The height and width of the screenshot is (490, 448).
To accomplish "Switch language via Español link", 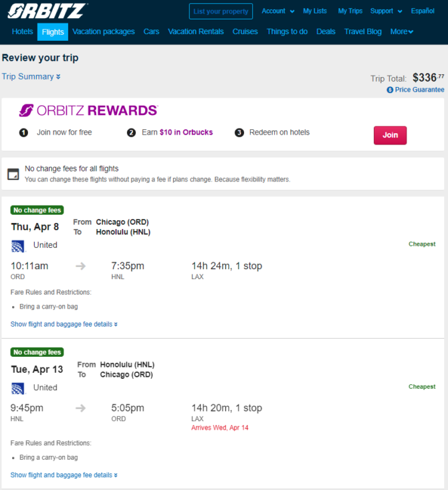I will [423, 11].
